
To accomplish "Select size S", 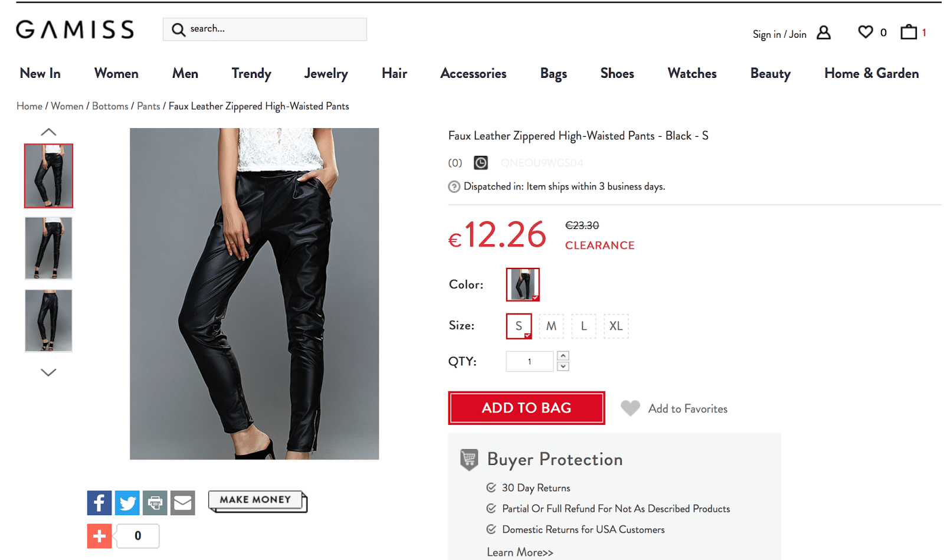I will (519, 326).
